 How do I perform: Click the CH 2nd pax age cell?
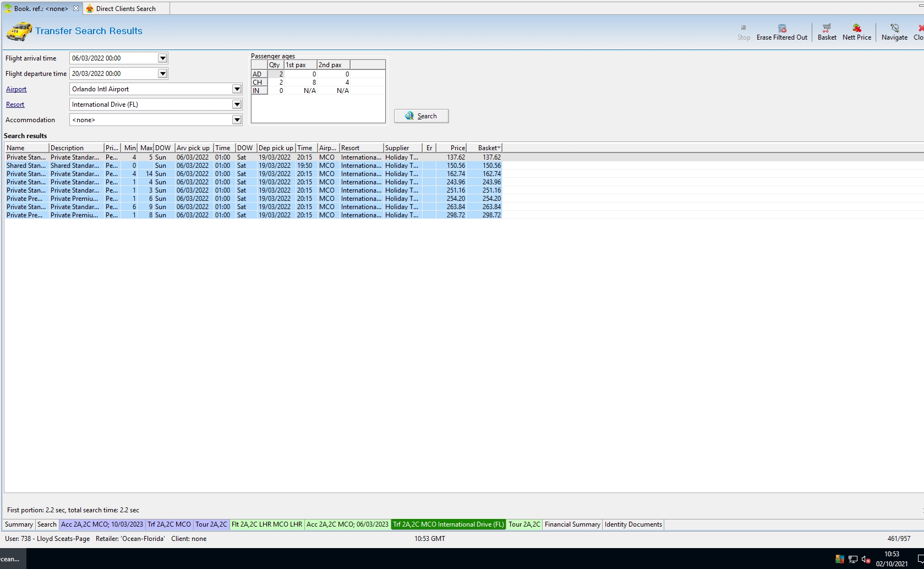pos(333,83)
